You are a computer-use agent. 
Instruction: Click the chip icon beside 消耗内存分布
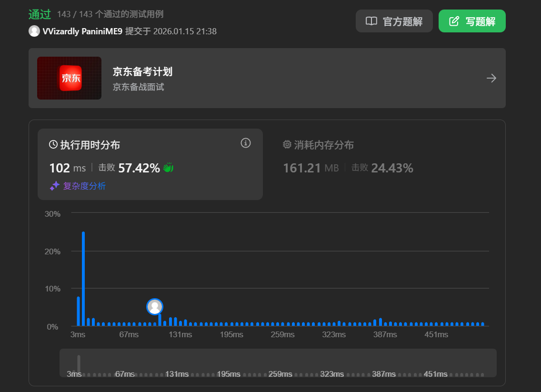pos(287,145)
